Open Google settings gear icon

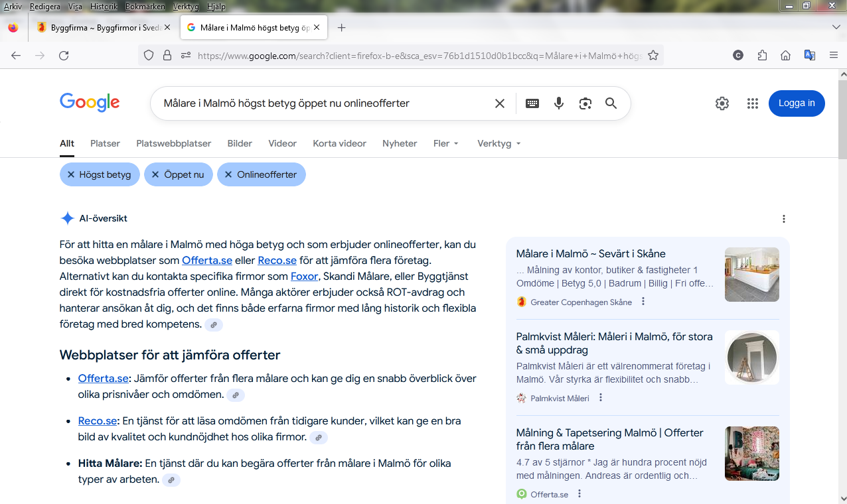(x=722, y=103)
